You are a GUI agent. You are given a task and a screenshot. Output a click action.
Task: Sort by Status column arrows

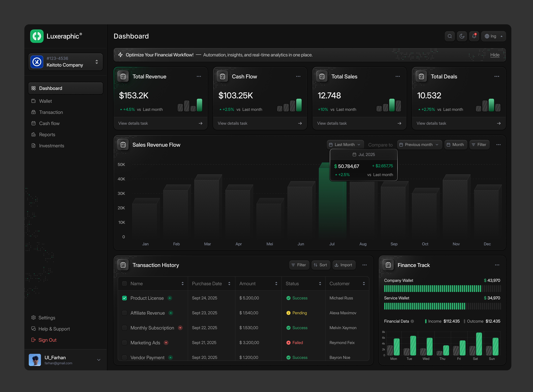point(320,284)
